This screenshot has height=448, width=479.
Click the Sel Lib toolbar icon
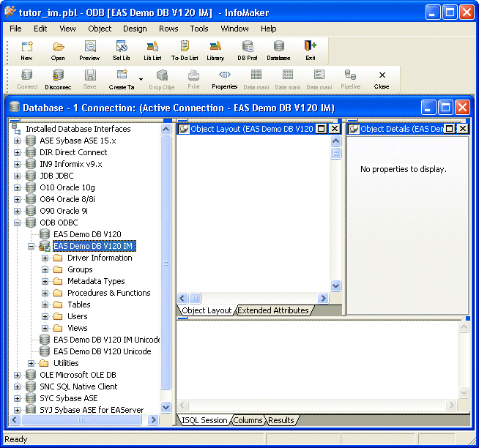pyautogui.click(x=122, y=51)
